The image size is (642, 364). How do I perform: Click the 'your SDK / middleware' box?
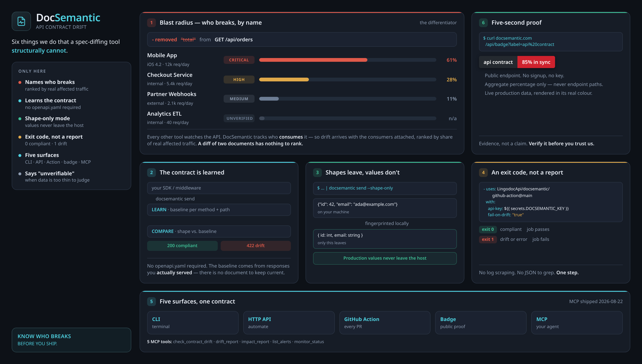pyautogui.click(x=219, y=188)
